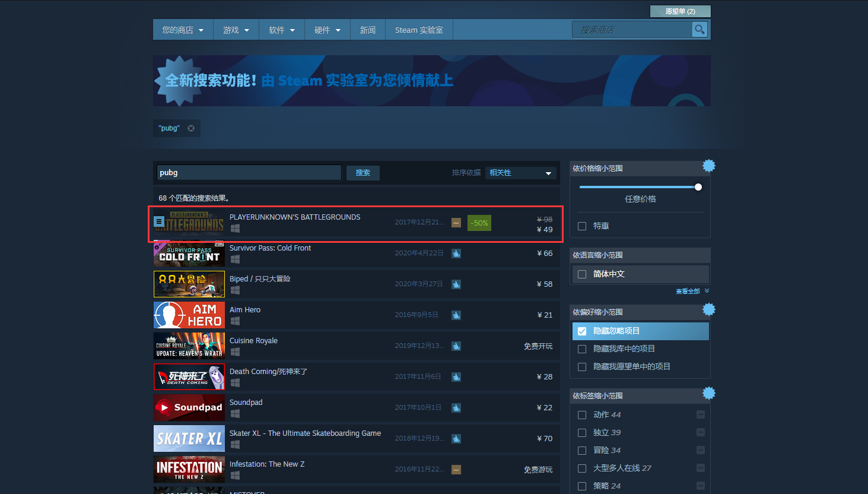Click the Windows icon under Cuisine Royale
The height and width of the screenshot is (494, 868).
coord(235,352)
